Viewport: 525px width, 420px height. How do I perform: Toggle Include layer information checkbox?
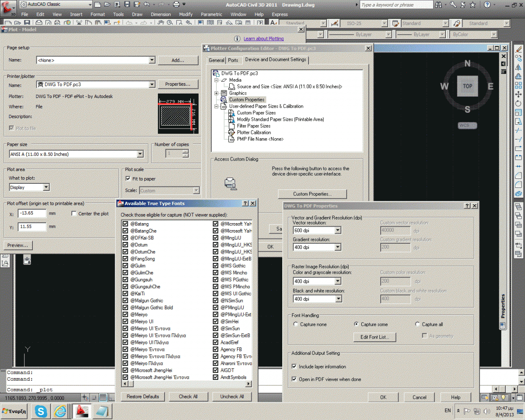tap(294, 367)
